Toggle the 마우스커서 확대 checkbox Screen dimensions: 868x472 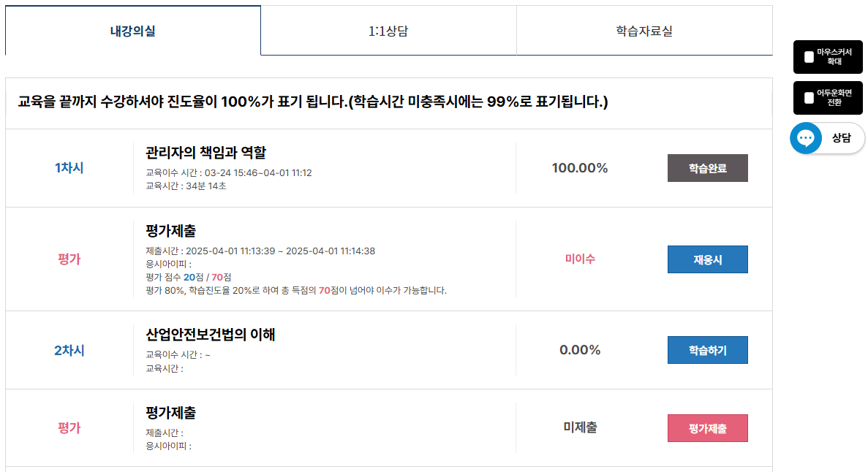[809, 57]
